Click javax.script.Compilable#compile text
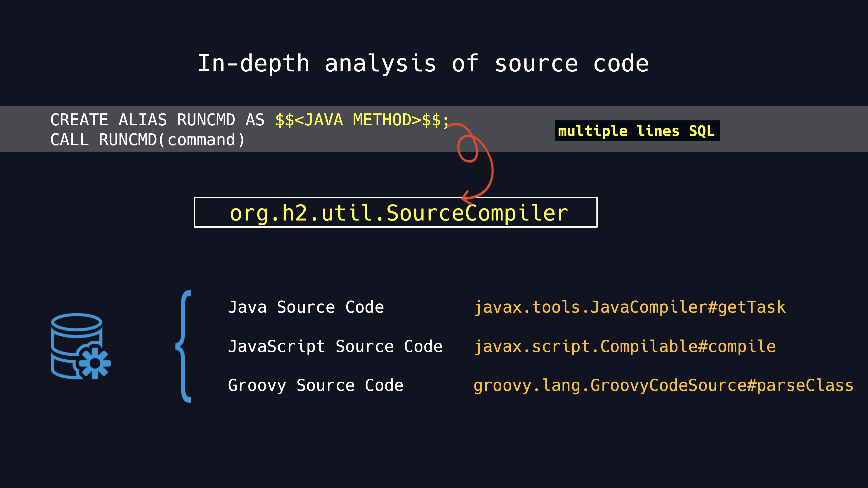Image resolution: width=868 pixels, height=488 pixels. coord(624,347)
